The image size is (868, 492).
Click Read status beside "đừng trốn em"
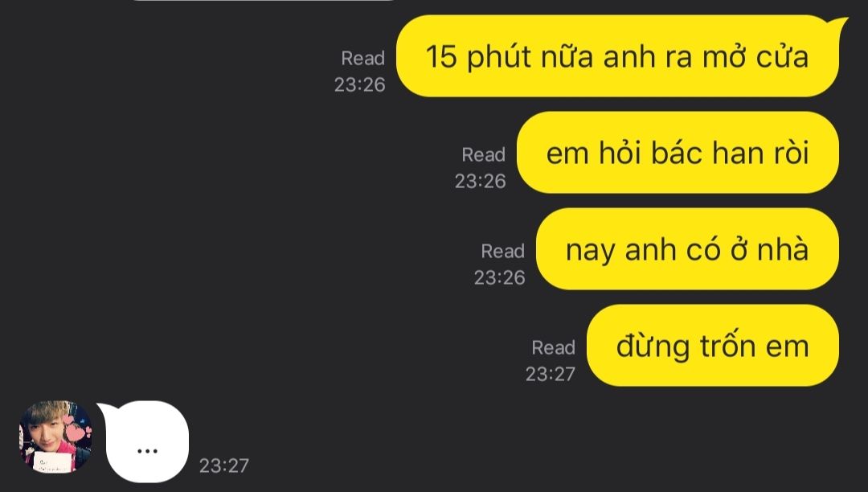[554, 347]
